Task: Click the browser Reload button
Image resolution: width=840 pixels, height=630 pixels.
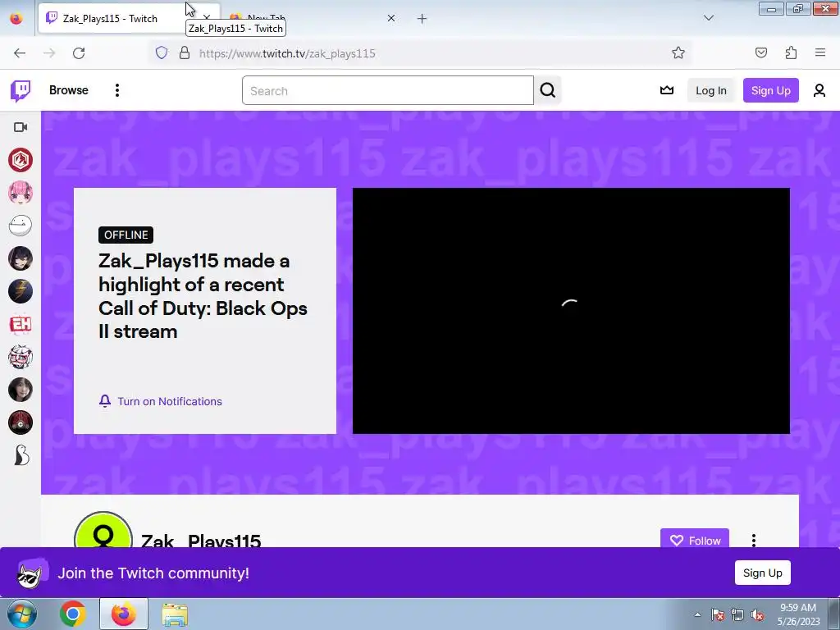Action: coord(79,53)
